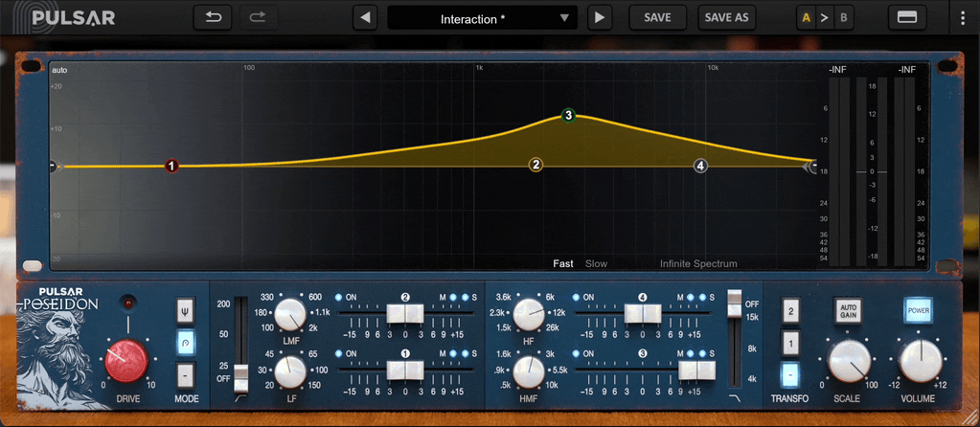
Task: Toggle band 4 ON switch
Action: pos(583,298)
